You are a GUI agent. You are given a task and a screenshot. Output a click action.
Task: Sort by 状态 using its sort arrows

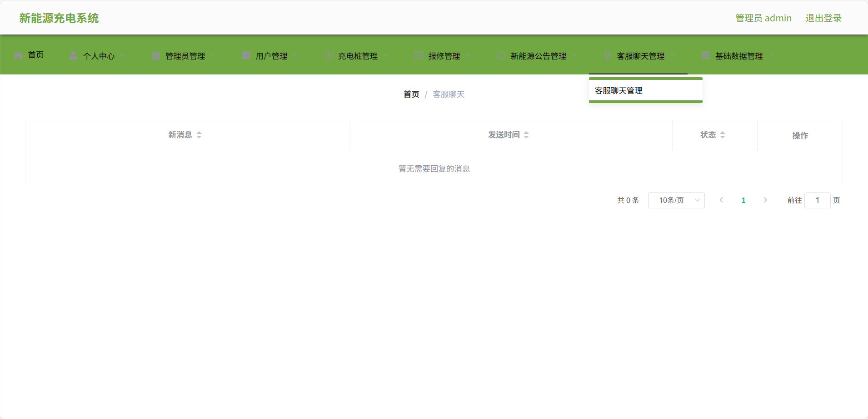(x=723, y=135)
